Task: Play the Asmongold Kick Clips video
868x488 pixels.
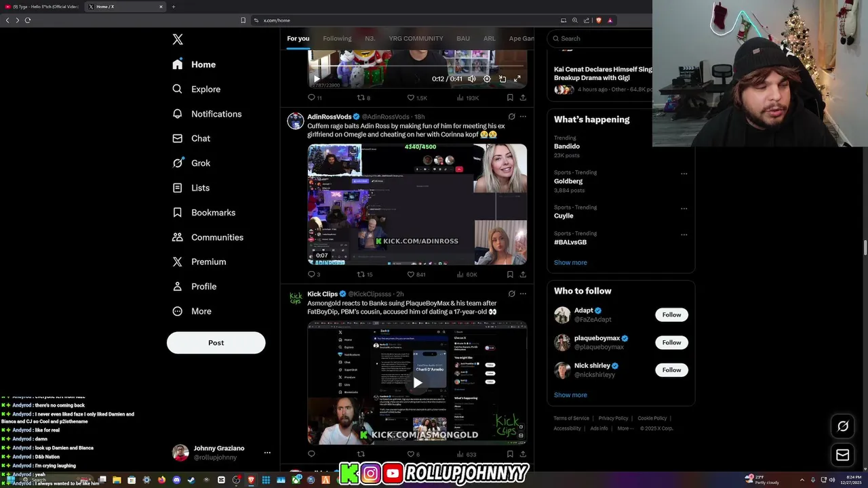Action: click(417, 382)
